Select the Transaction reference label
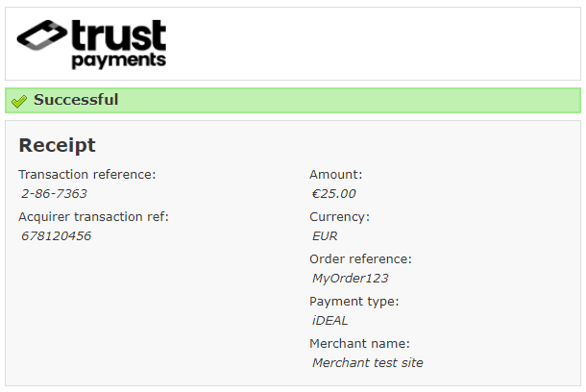The image size is (586, 392). click(x=87, y=175)
